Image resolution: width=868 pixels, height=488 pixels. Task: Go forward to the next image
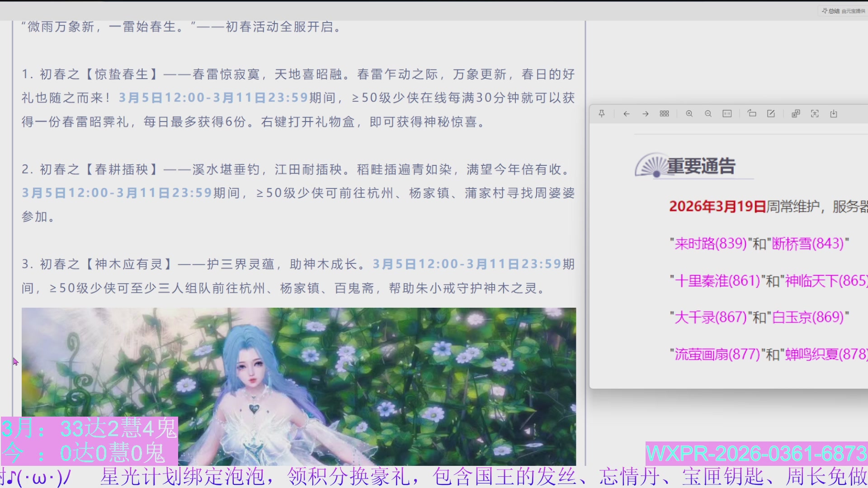point(645,113)
